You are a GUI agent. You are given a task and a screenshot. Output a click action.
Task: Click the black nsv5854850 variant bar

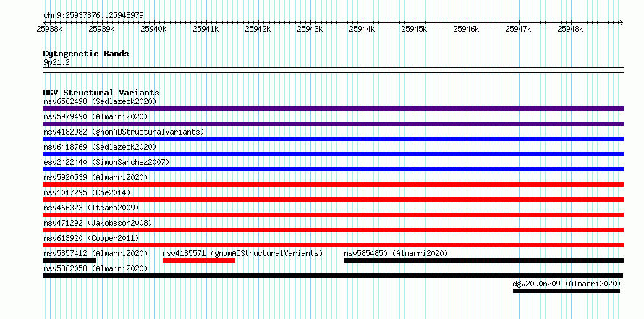(484, 260)
